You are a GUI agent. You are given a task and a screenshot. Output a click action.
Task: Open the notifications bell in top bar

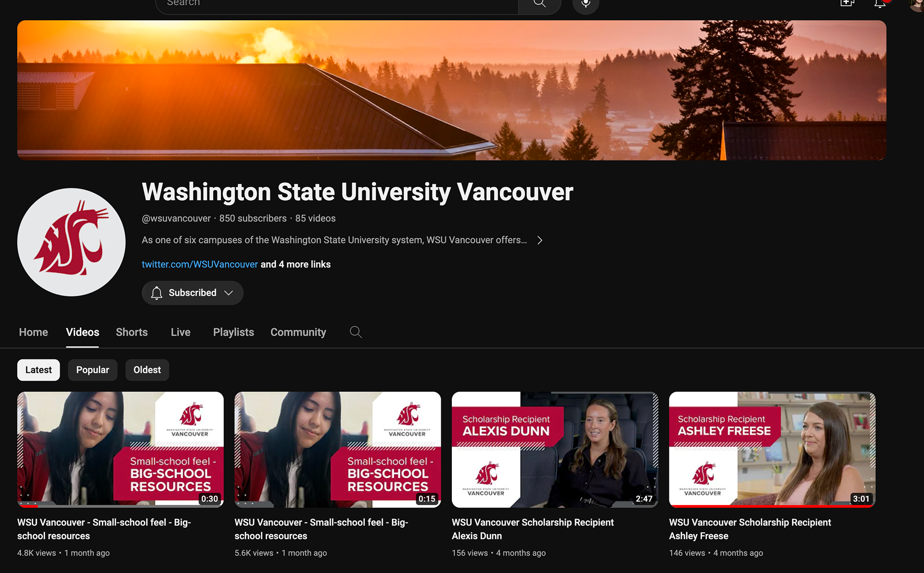coord(880,4)
